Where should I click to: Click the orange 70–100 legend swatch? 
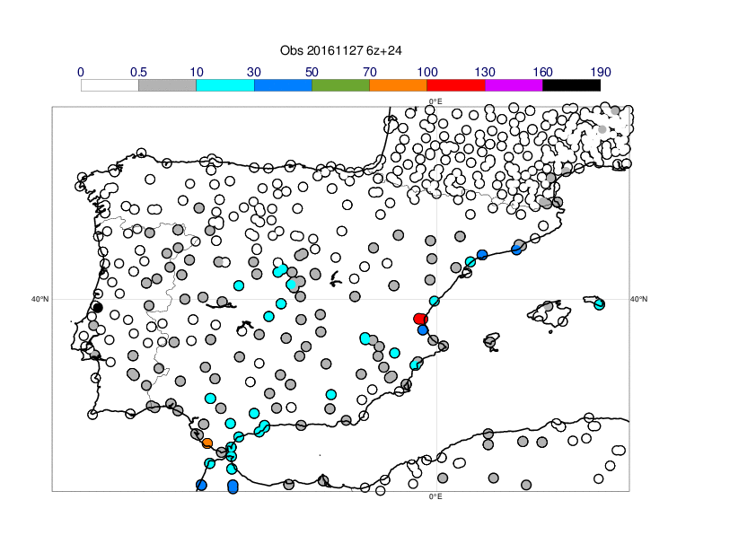399,85
